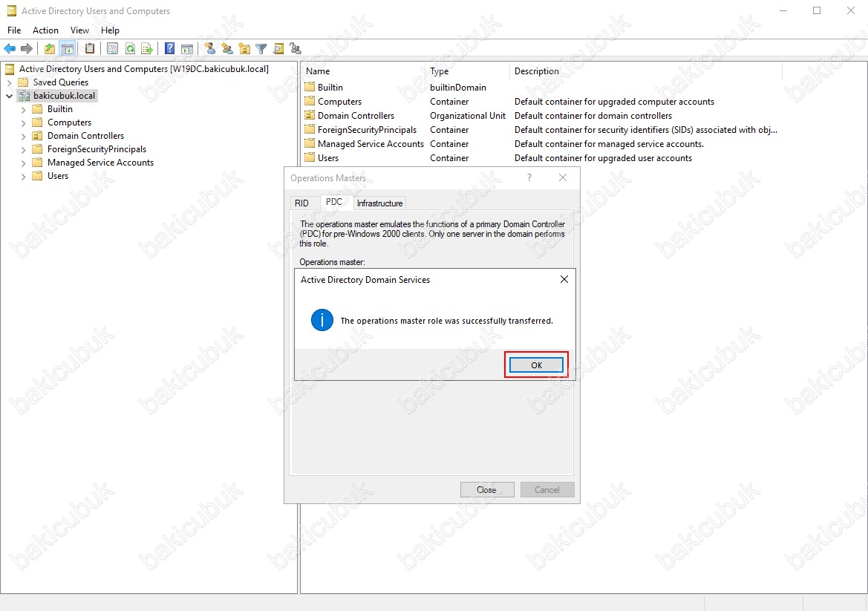Click the 'builtinDomain' type cell

(458, 88)
